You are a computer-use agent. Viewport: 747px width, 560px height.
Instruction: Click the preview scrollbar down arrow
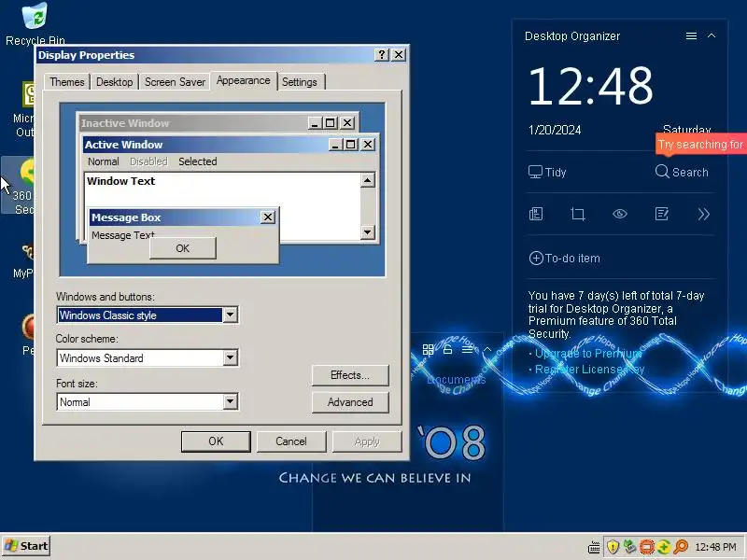[367, 232]
